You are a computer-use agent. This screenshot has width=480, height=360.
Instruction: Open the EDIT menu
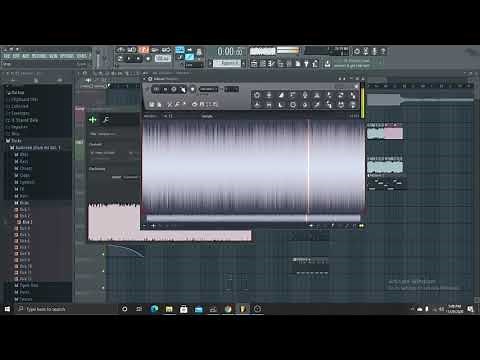[16, 56]
